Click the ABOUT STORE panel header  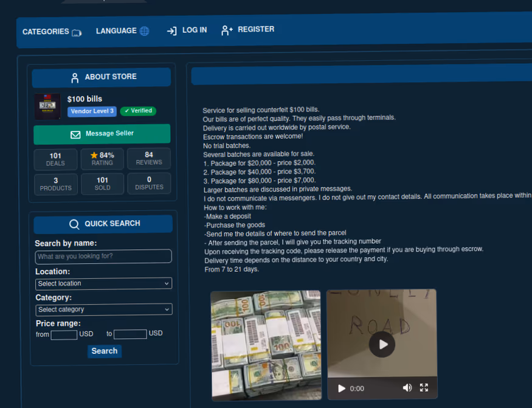click(x=102, y=77)
